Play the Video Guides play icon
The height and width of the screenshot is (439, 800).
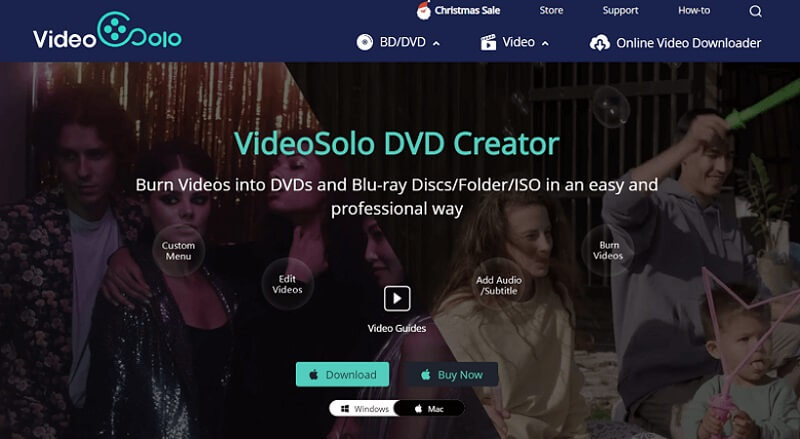[x=397, y=299]
